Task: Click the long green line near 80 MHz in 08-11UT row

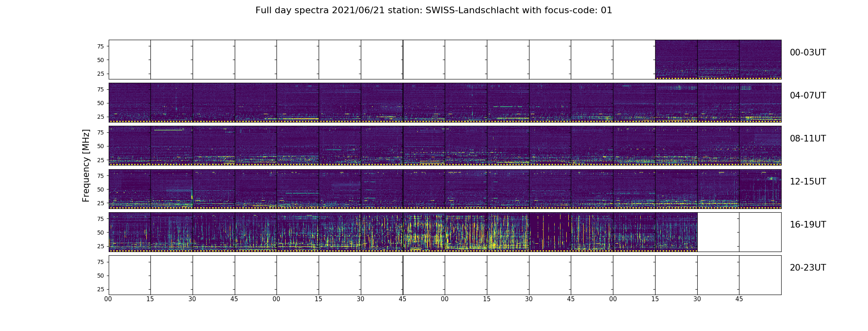Action: pyautogui.click(x=168, y=130)
